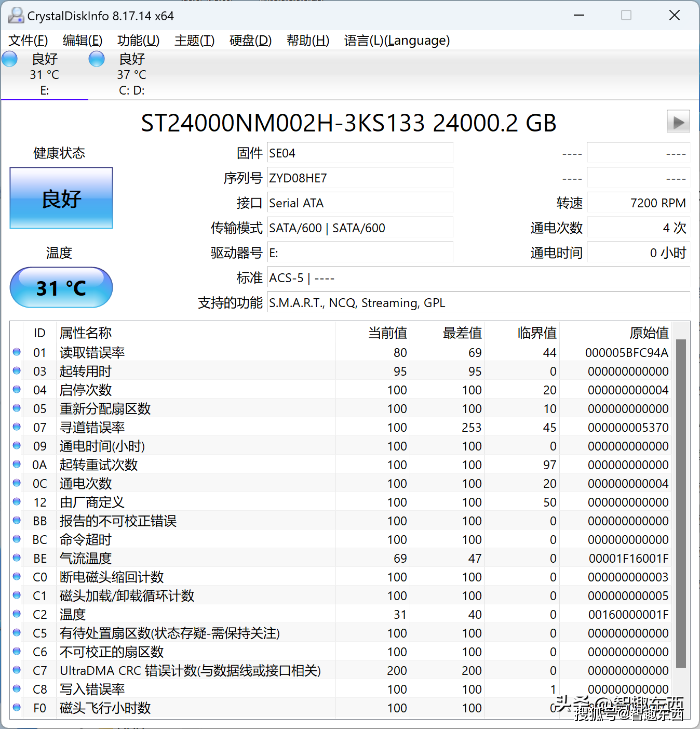This screenshot has height=729, width=700.
Task: Click status dot for attribute 0C 通电次数
Action: click(17, 483)
